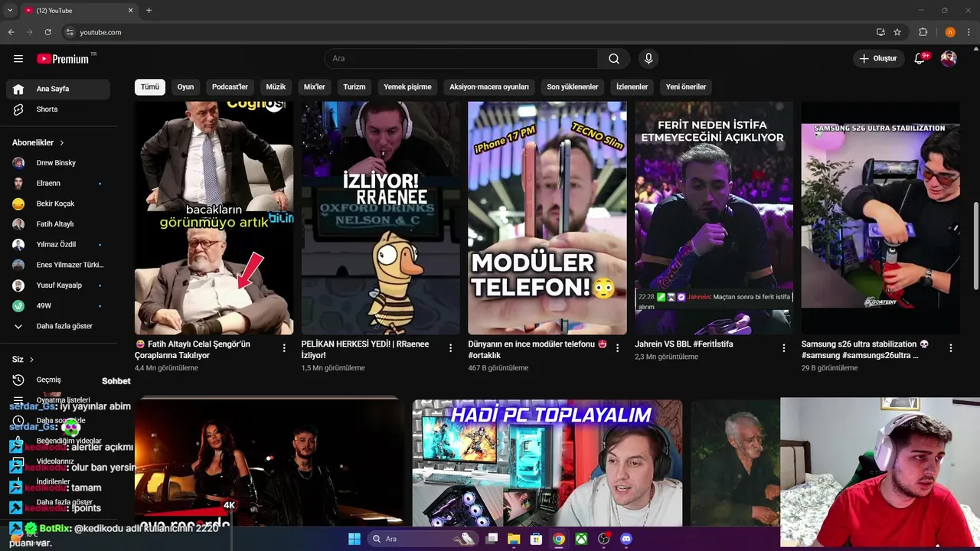
Task: Select the Müzik filter chip
Action: (x=276, y=87)
